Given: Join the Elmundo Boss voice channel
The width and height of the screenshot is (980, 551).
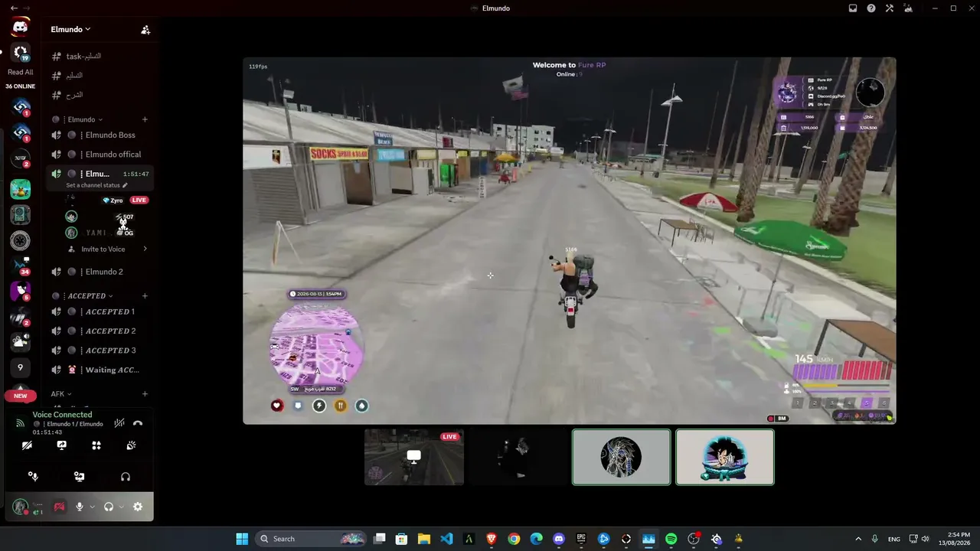Looking at the screenshot, I should click(x=100, y=135).
